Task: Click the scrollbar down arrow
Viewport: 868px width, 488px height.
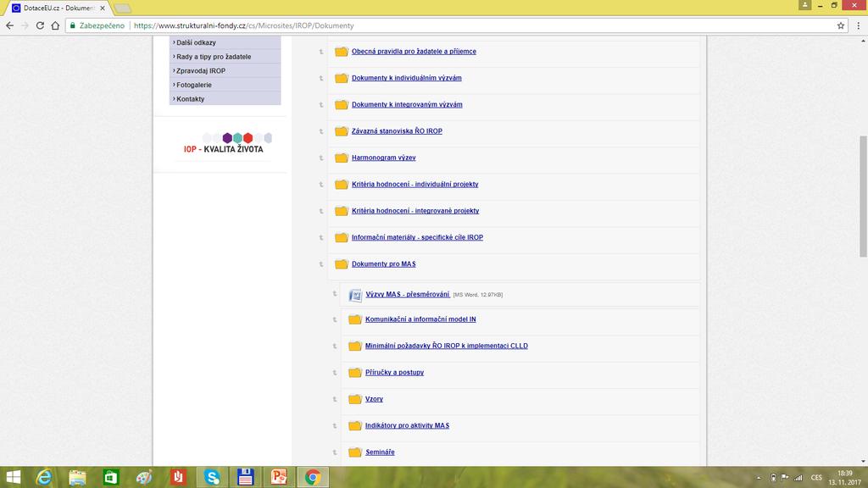Action: (863, 461)
